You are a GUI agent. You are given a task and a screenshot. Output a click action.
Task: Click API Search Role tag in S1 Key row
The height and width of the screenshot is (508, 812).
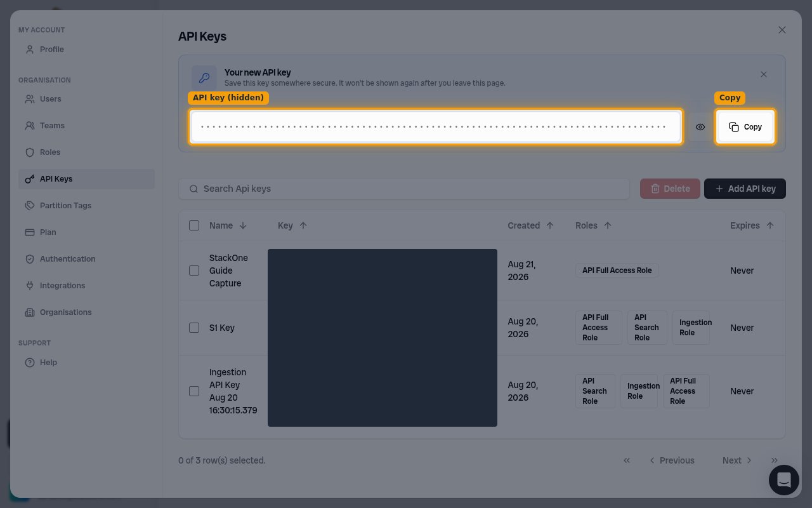tap(647, 328)
